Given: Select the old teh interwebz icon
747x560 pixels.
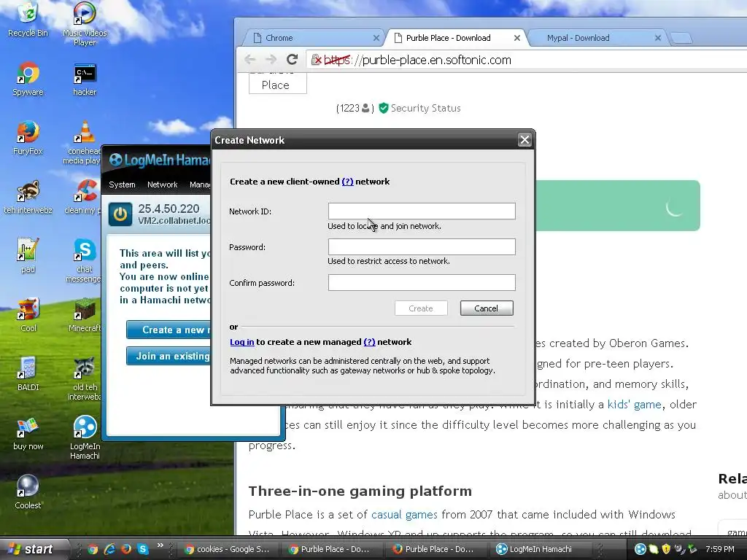Looking at the screenshot, I should [x=85, y=378].
